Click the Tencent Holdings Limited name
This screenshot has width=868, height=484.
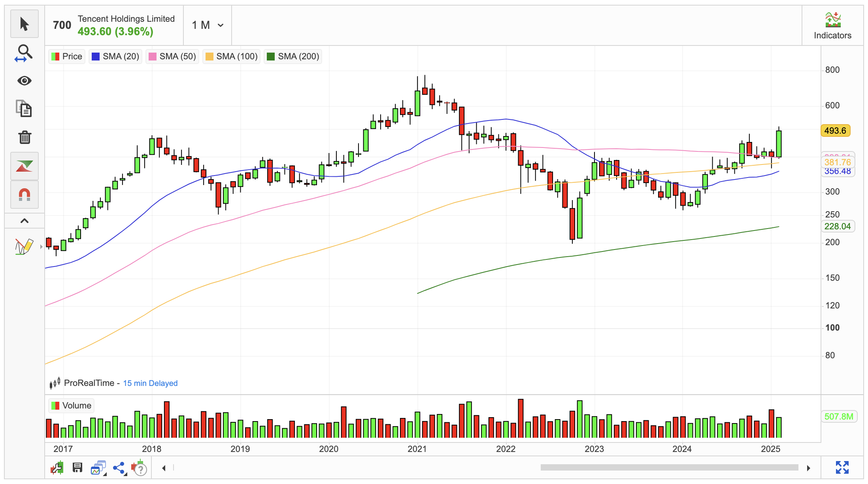pyautogui.click(x=126, y=19)
